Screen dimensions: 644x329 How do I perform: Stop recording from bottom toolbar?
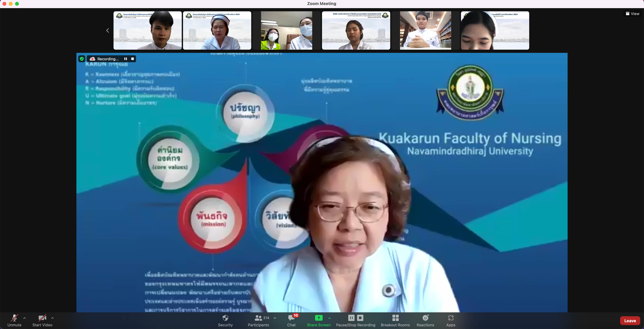[x=360, y=318]
